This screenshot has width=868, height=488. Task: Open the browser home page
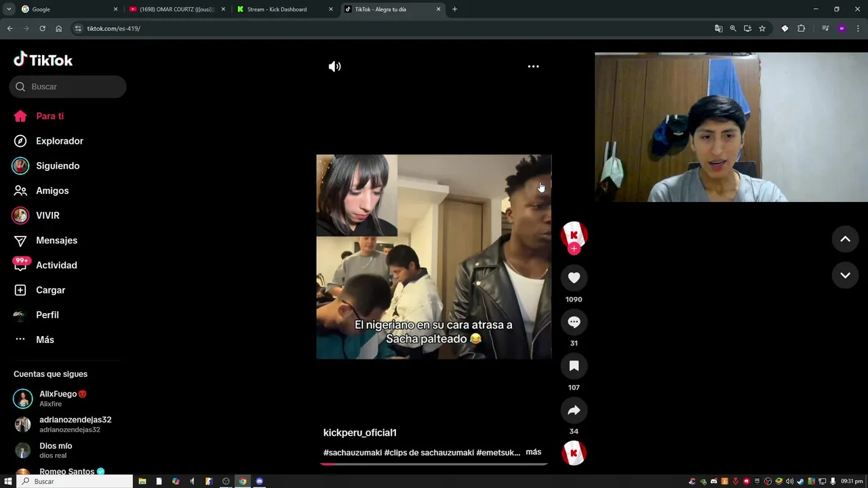58,28
